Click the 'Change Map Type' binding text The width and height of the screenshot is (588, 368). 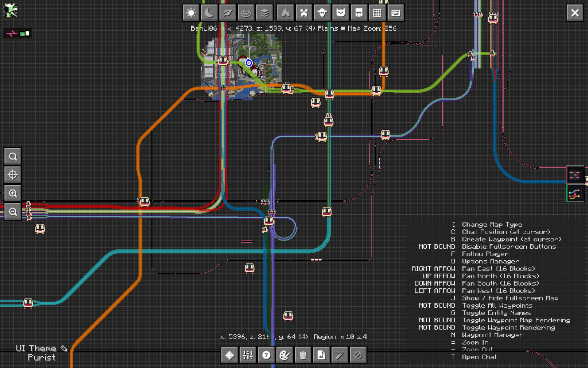coord(492,225)
